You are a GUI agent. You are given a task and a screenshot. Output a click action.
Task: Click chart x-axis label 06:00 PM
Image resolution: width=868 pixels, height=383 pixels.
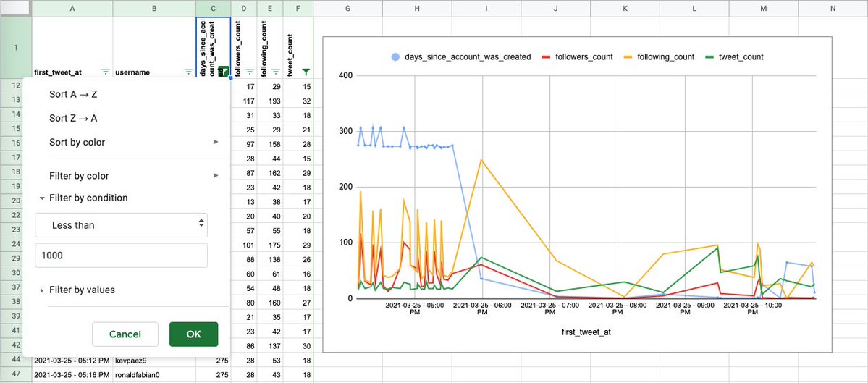pos(482,308)
